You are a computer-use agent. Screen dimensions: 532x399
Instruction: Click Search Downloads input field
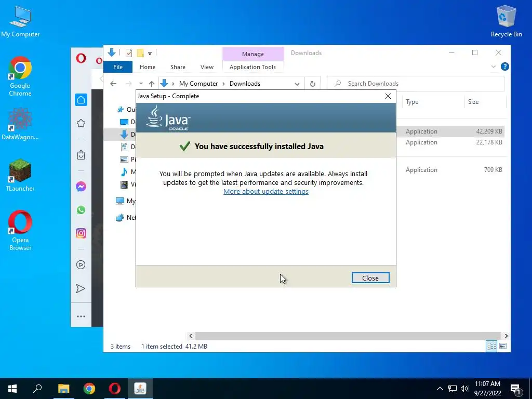[416, 84]
